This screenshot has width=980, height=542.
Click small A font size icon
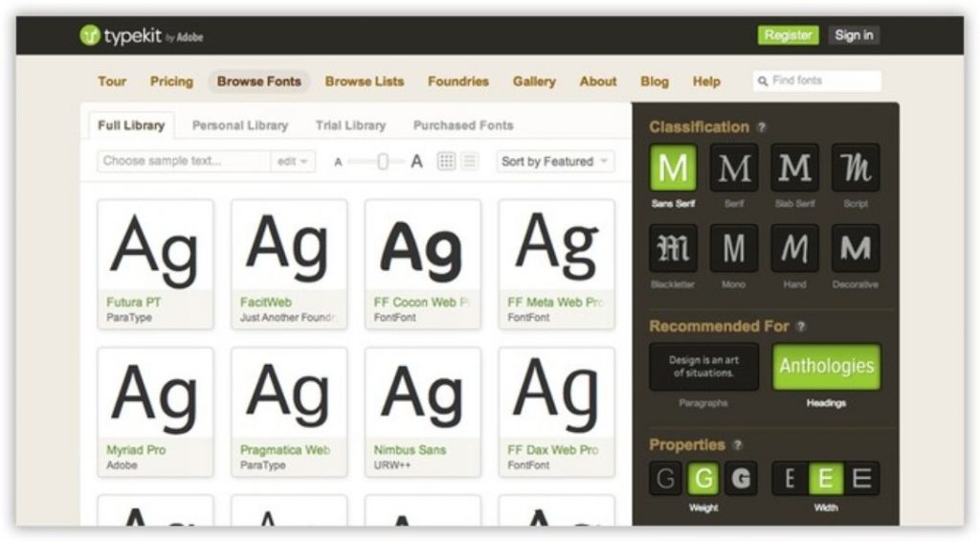(x=338, y=163)
